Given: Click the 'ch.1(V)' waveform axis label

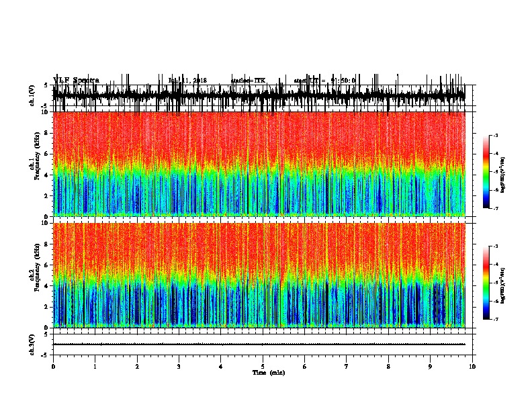Looking at the screenshot, I should pos(32,95).
